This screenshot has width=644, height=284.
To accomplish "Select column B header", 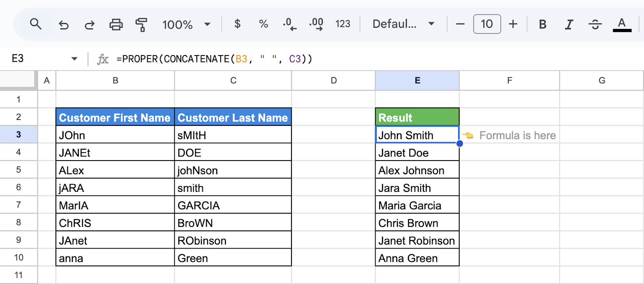I will 115,80.
